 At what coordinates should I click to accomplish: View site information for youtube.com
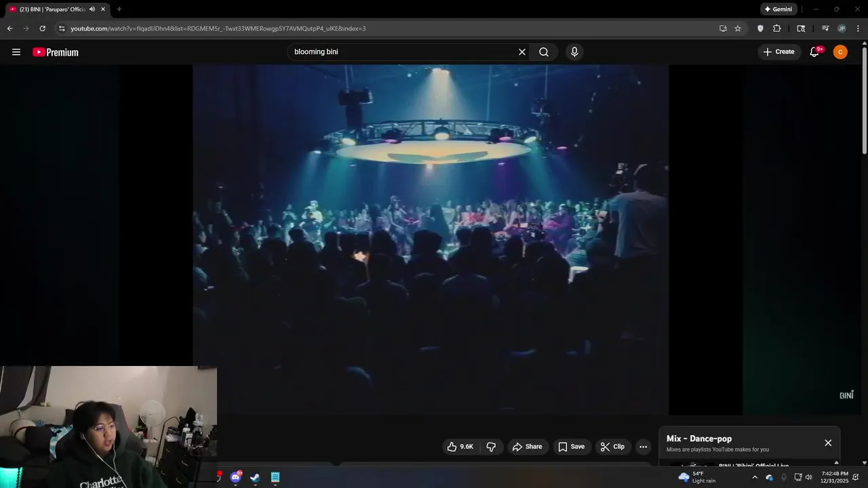click(62, 28)
